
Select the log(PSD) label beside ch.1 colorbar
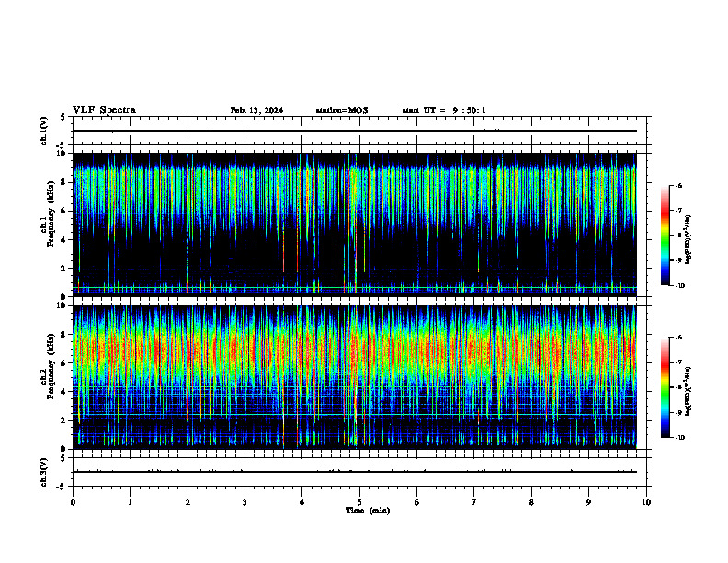pos(688,240)
